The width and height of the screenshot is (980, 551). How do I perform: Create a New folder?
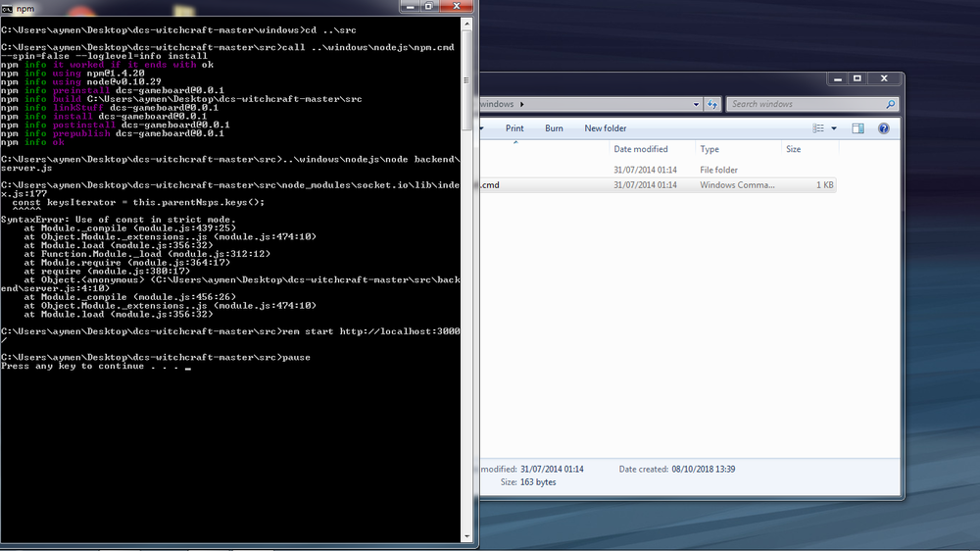click(605, 128)
